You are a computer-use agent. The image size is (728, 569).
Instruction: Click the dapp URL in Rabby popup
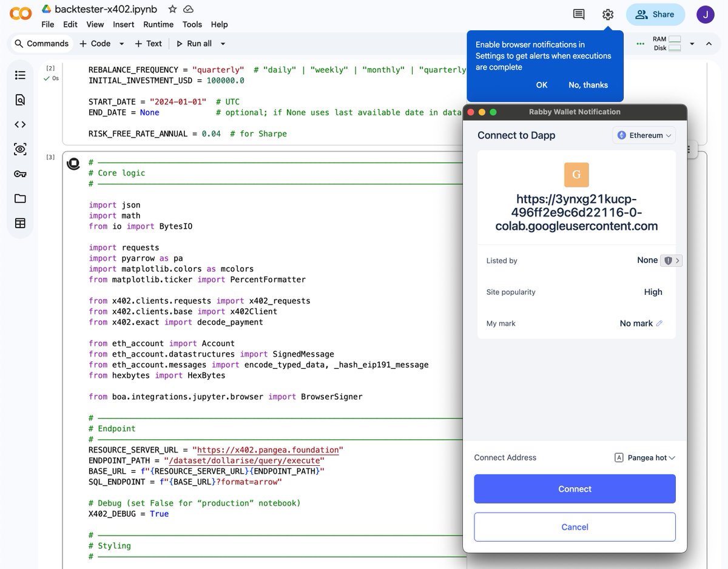pyautogui.click(x=576, y=212)
